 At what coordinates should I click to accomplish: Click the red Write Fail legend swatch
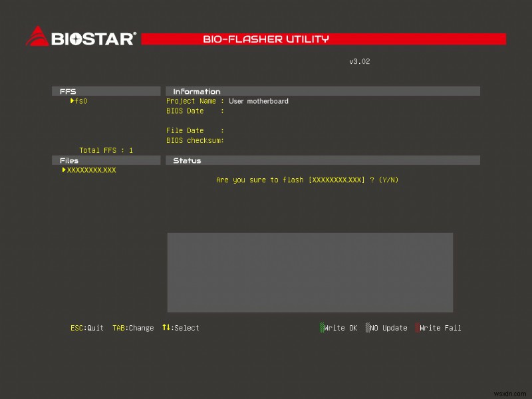click(x=418, y=327)
